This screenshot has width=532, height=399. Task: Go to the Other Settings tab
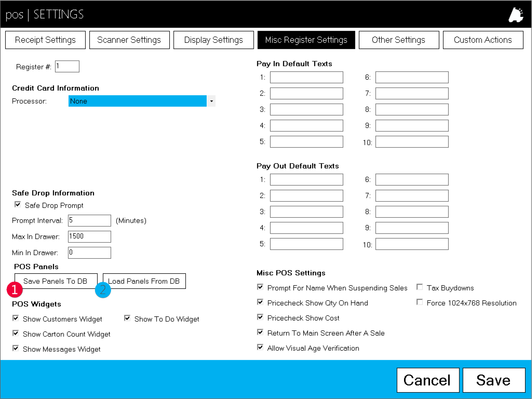(x=399, y=40)
